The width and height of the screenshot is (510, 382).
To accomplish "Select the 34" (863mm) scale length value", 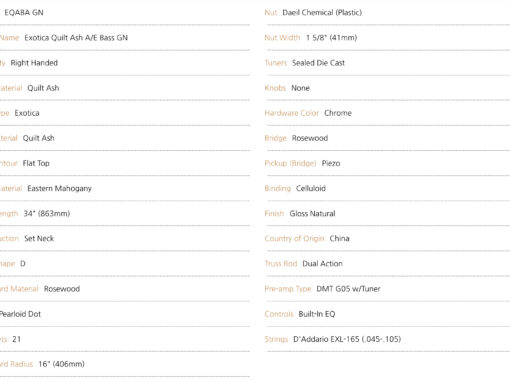I will [x=47, y=213].
